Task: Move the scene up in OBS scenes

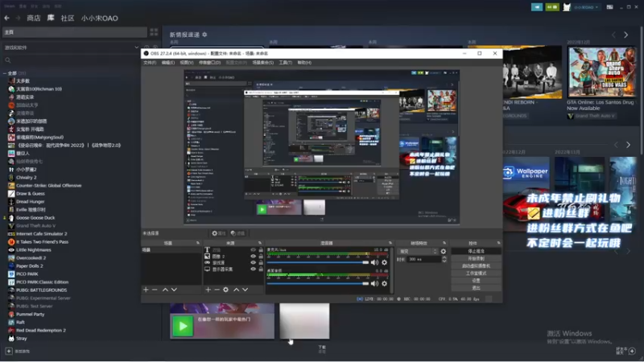Action: click(x=165, y=290)
